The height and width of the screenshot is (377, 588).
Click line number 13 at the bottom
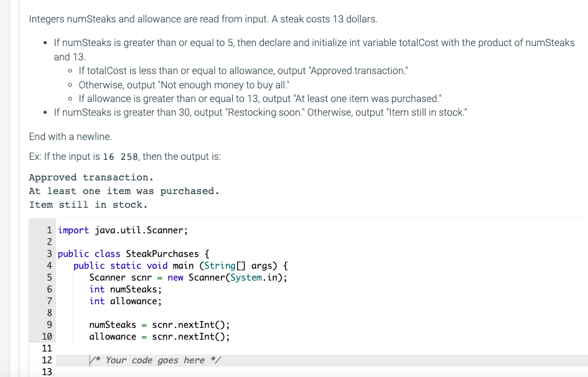(47, 371)
